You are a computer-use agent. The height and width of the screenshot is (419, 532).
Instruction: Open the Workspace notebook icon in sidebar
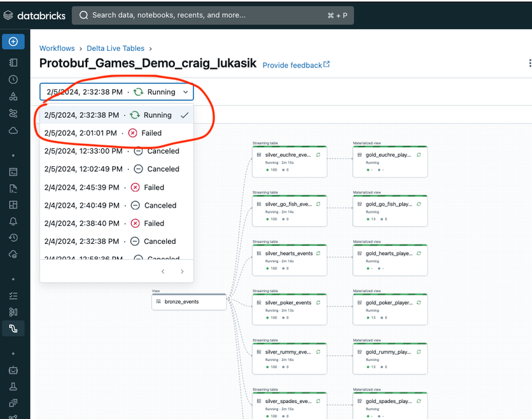(13, 62)
